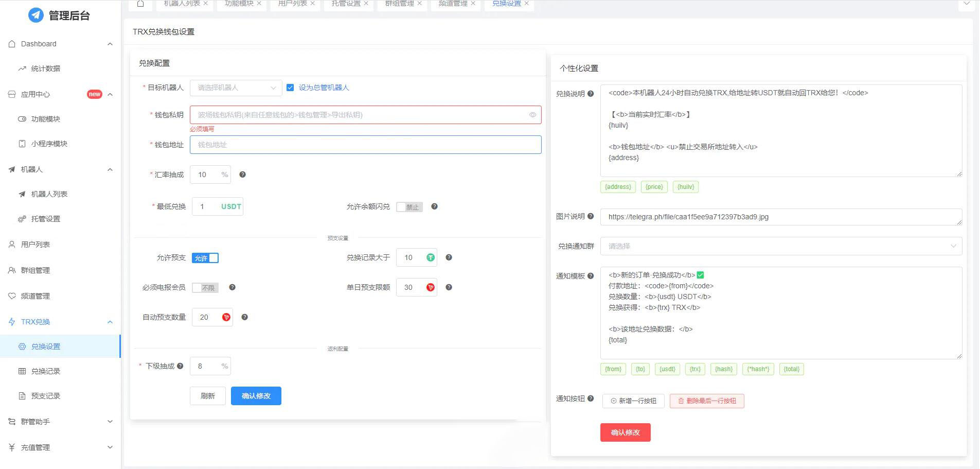Toggle the 必须电报会员 switch
The image size is (980, 469).
point(205,288)
